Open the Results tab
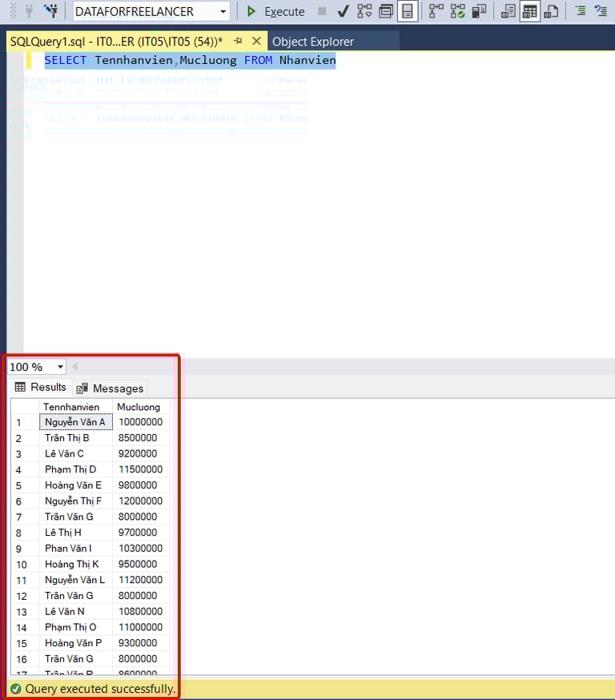Image resolution: width=615 pixels, height=700 pixels. (41, 387)
